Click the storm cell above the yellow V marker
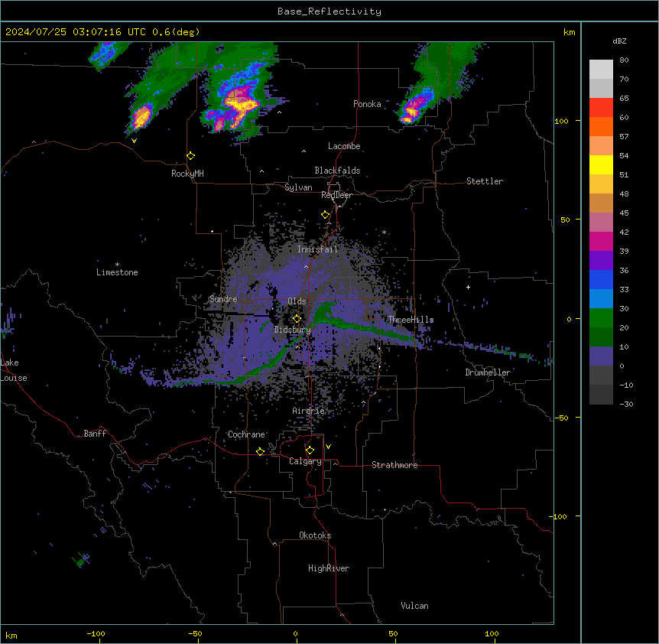This screenshot has width=659, height=644. click(x=141, y=116)
